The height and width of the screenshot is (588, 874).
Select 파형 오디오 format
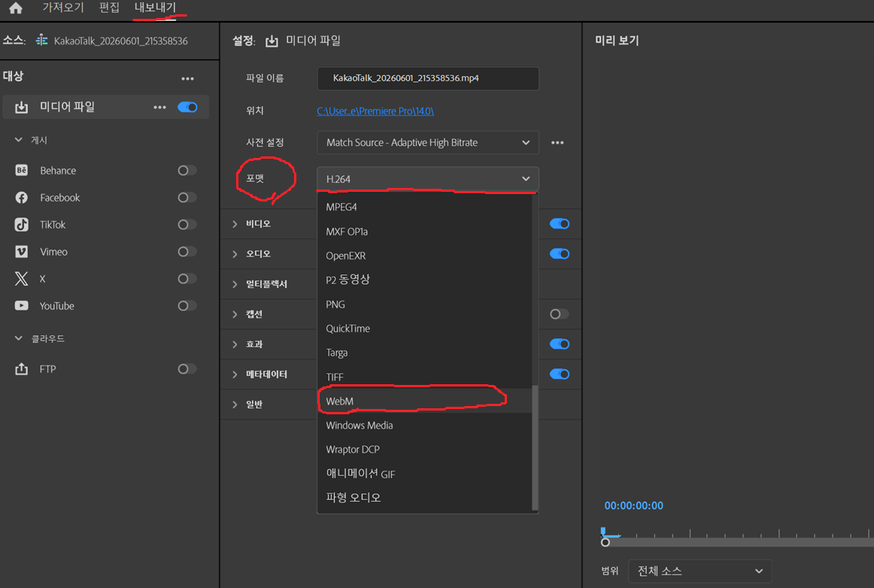coord(425,498)
